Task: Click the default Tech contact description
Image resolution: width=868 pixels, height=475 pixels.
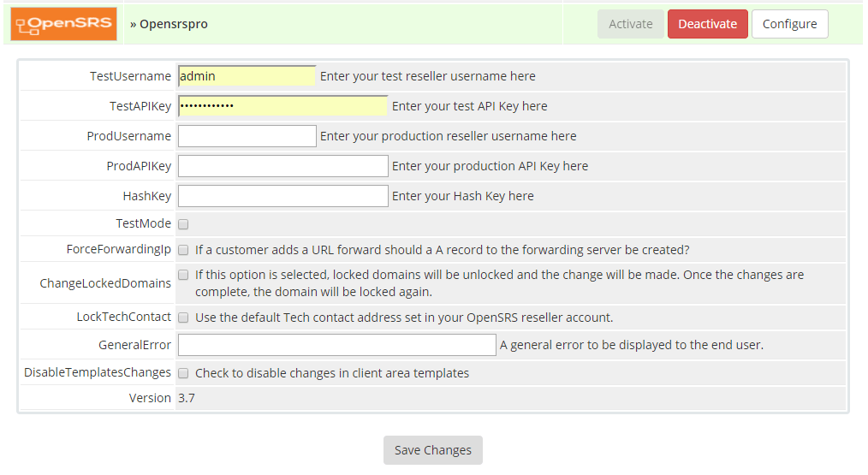Action: (x=404, y=318)
